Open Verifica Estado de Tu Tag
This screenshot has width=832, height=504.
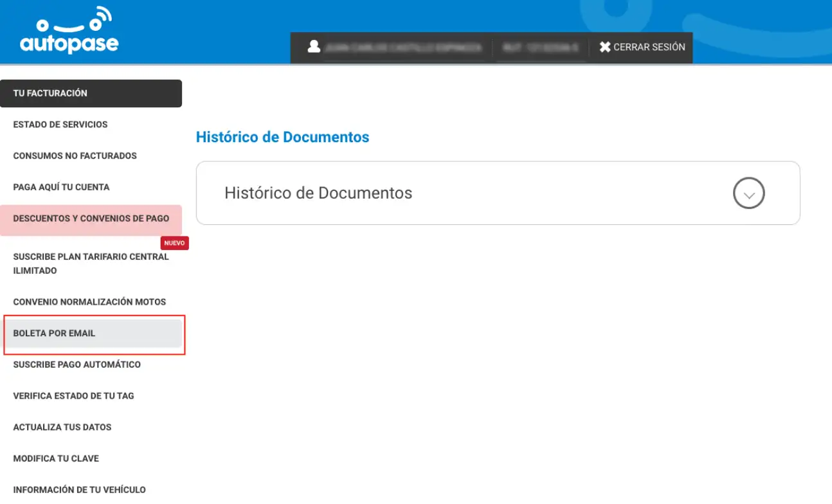[x=73, y=396]
